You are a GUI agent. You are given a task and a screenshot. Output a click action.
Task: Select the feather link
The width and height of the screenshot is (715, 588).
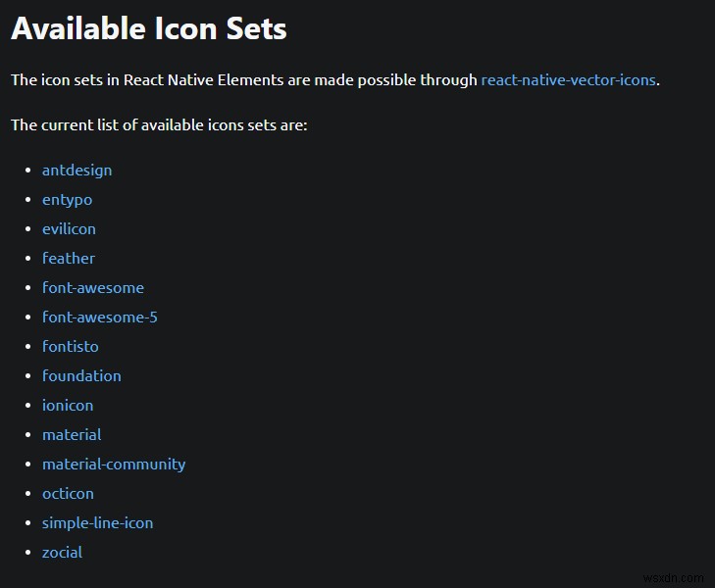point(69,259)
